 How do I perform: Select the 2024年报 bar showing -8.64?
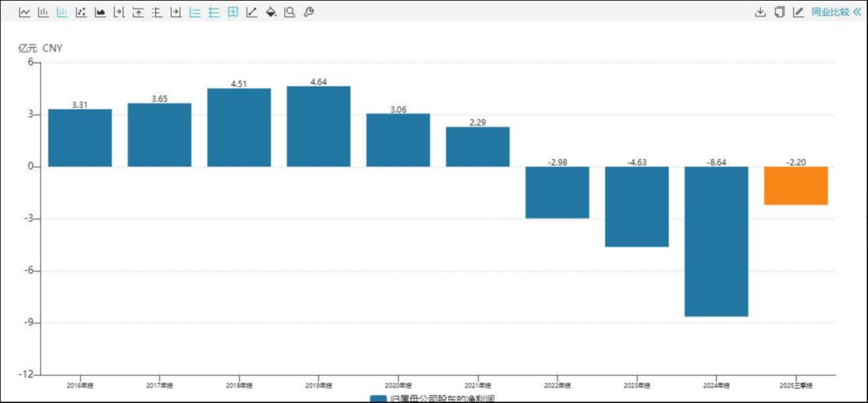[x=716, y=241]
